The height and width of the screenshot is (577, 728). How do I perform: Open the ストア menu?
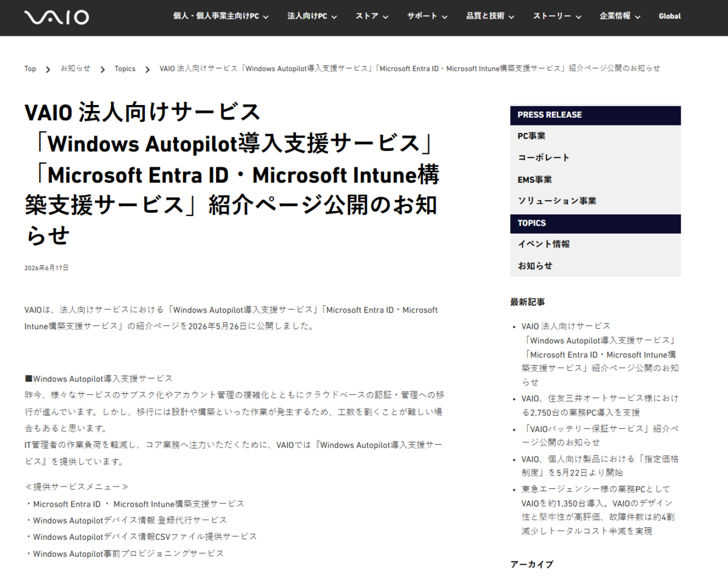pyautogui.click(x=372, y=16)
